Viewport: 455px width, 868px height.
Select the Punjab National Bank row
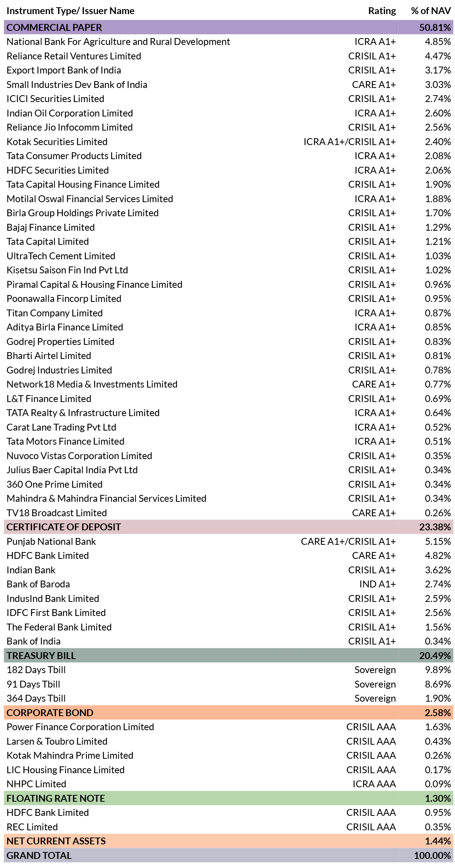(228, 541)
